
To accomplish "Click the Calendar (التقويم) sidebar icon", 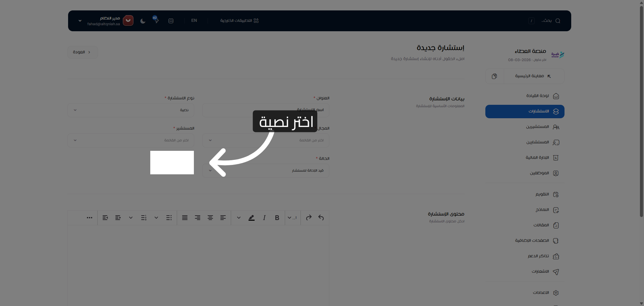I will pyautogui.click(x=556, y=194).
